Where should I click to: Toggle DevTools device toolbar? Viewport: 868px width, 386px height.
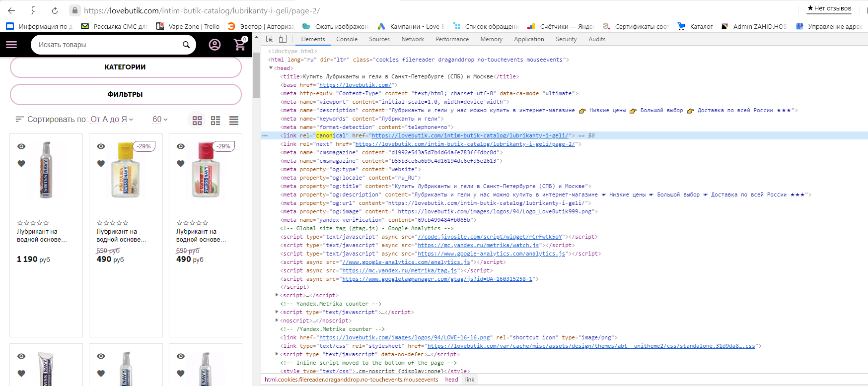283,39
